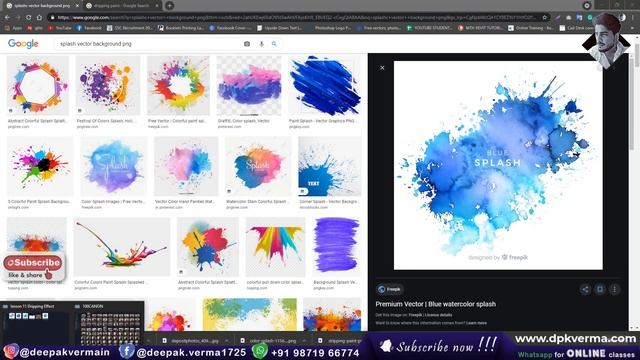Click the blue magnifier search button
Image resolution: width=640 pixels, height=360 pixels.
click(x=274, y=44)
